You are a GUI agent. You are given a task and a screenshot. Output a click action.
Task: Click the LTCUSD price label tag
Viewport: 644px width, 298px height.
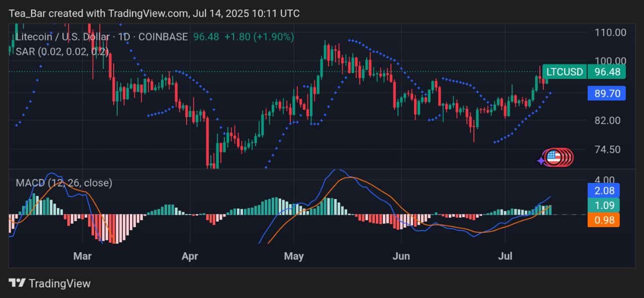(x=564, y=72)
